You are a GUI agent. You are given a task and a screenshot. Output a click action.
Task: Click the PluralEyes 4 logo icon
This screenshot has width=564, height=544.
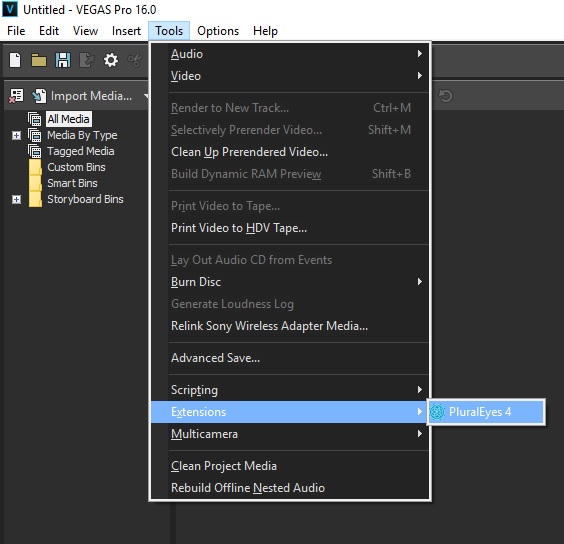pos(437,412)
